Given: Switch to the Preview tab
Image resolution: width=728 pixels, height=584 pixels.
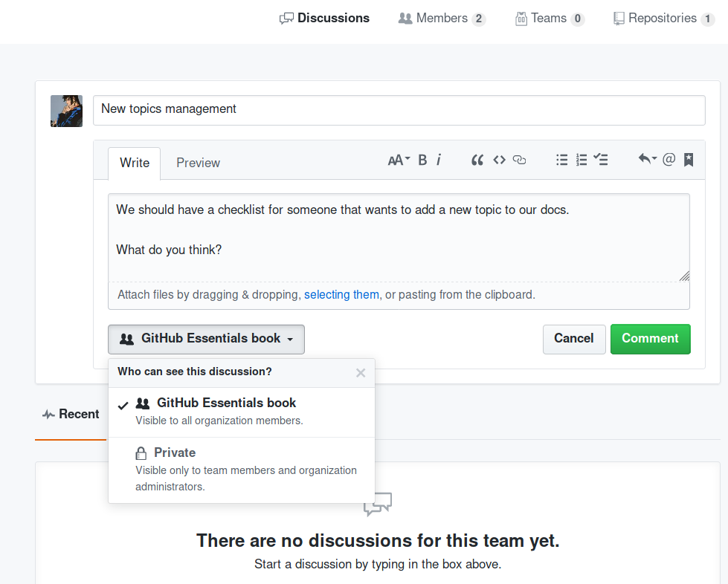Looking at the screenshot, I should tap(198, 163).
